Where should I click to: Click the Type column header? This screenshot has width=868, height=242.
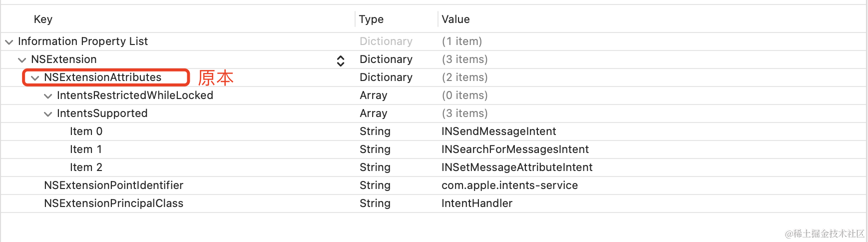pyautogui.click(x=371, y=19)
